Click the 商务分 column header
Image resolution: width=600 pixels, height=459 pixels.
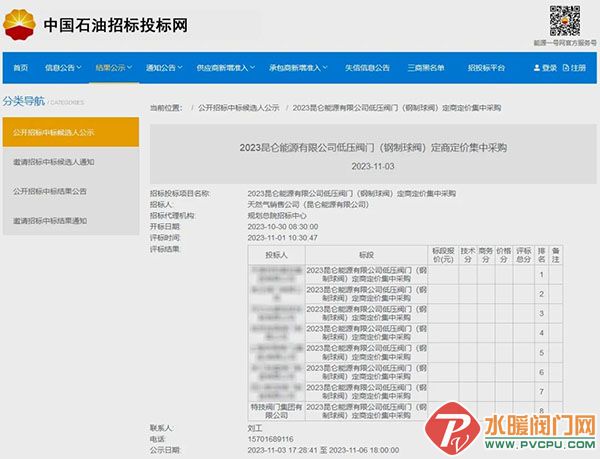[486, 255]
